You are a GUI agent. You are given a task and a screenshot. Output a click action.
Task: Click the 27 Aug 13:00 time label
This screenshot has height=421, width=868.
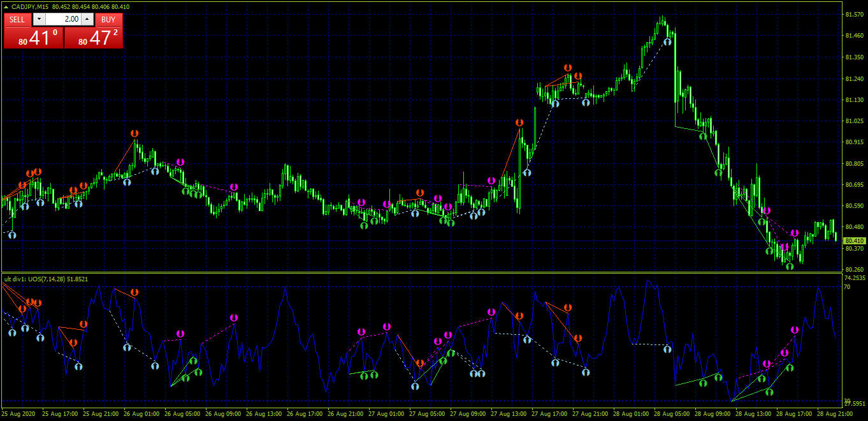pyautogui.click(x=509, y=414)
